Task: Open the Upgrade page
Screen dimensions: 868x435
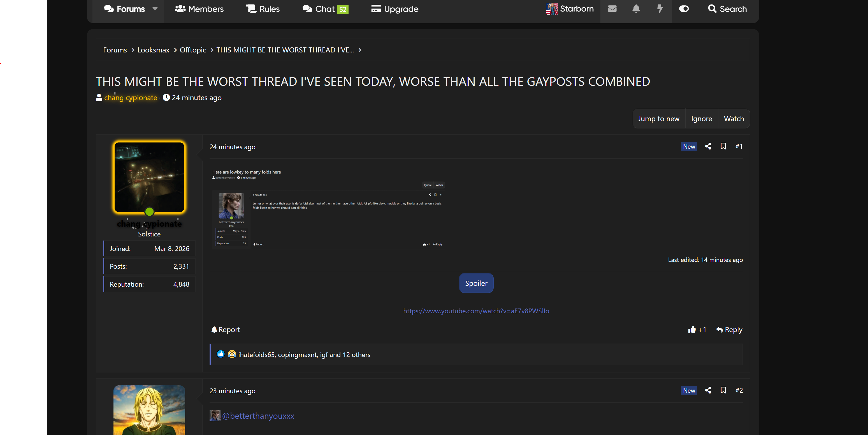Action: (394, 9)
